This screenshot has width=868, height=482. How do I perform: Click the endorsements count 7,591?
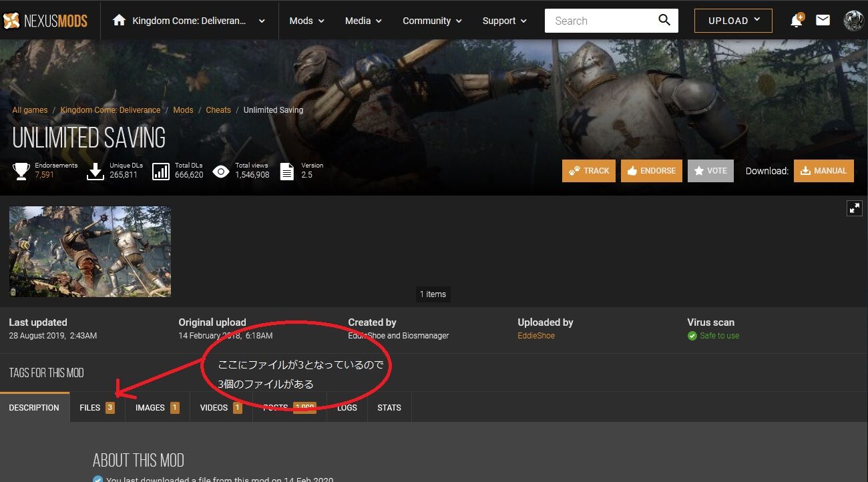click(x=45, y=175)
